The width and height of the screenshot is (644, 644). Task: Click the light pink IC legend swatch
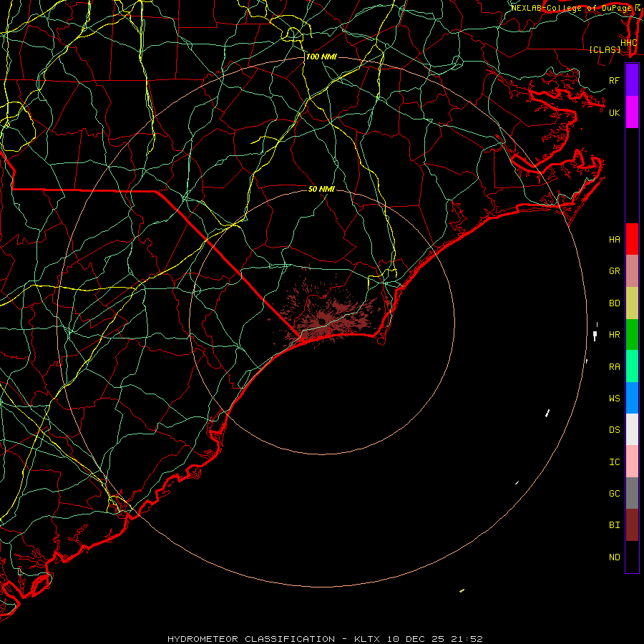click(632, 462)
